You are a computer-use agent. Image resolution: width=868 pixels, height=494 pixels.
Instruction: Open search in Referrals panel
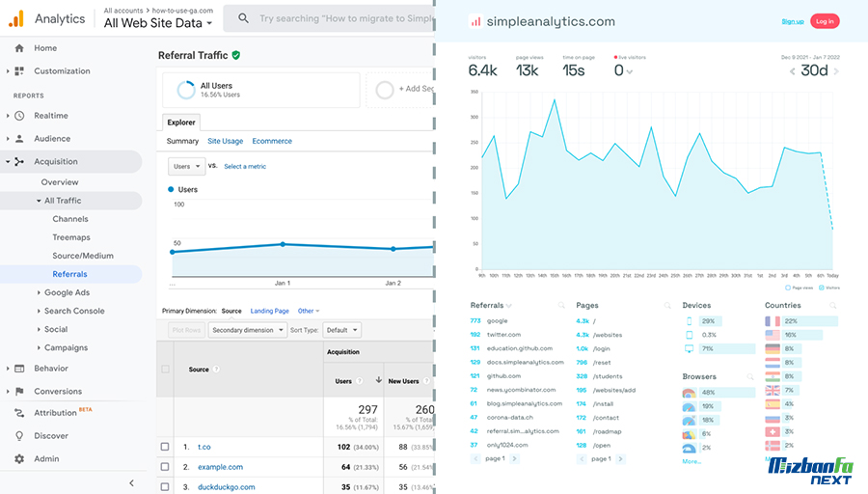click(561, 305)
